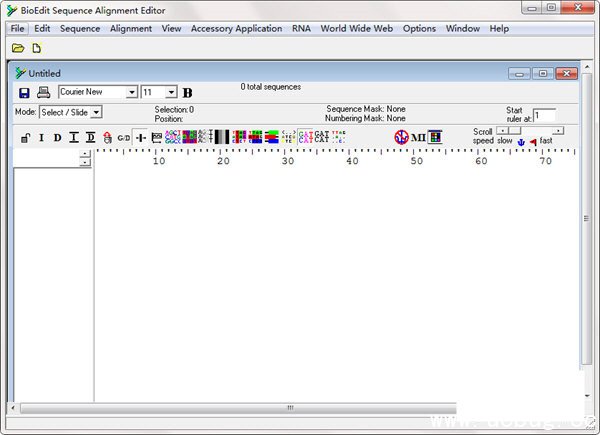Toggle the bold B font button
This screenshot has height=435, width=600.
pos(187,93)
